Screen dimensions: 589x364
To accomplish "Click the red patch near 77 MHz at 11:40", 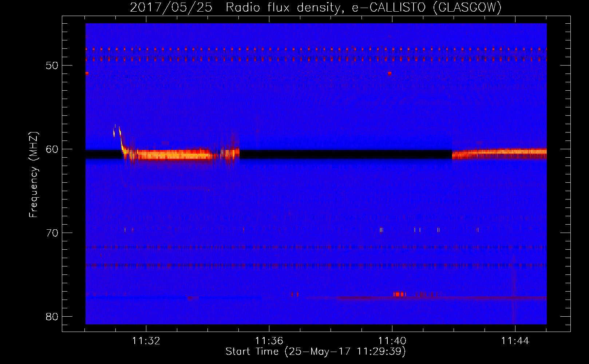I will point(400,294).
